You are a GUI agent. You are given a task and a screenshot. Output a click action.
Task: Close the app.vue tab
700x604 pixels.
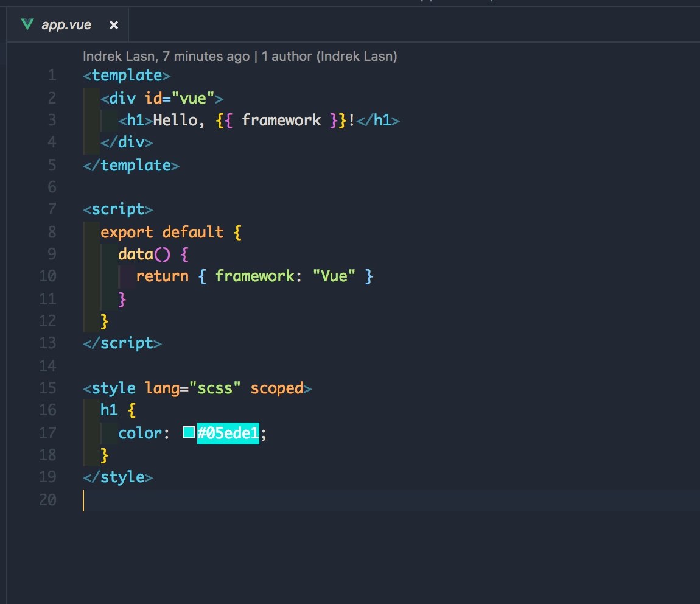114,25
